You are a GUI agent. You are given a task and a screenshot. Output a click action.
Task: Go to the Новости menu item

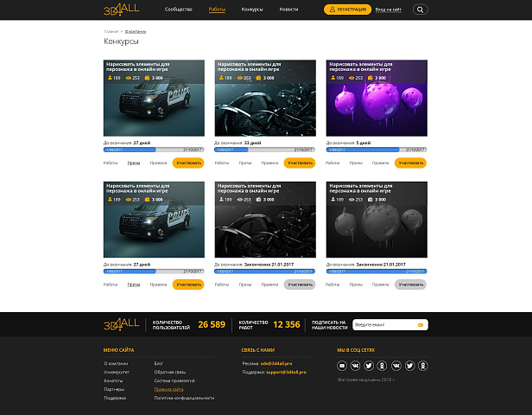click(289, 10)
